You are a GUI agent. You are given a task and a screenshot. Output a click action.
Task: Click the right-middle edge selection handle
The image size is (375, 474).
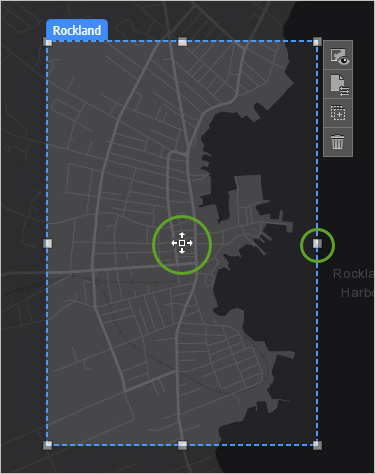coord(317,244)
